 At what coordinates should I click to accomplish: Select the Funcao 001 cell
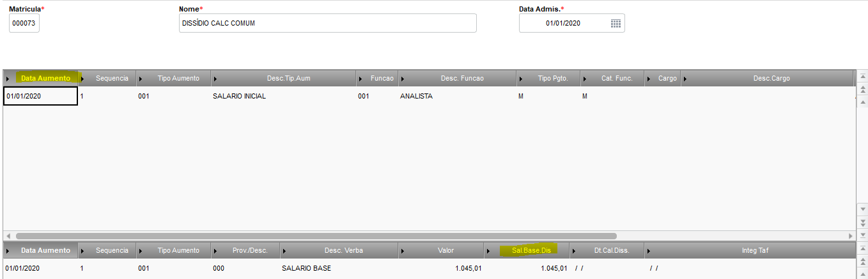[377, 96]
